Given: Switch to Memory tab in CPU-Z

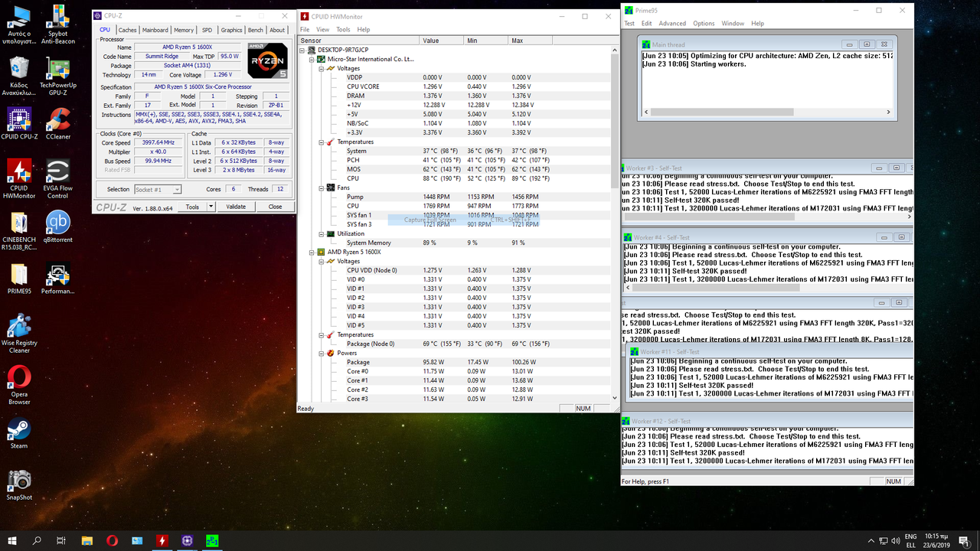Looking at the screenshot, I should pyautogui.click(x=184, y=30).
